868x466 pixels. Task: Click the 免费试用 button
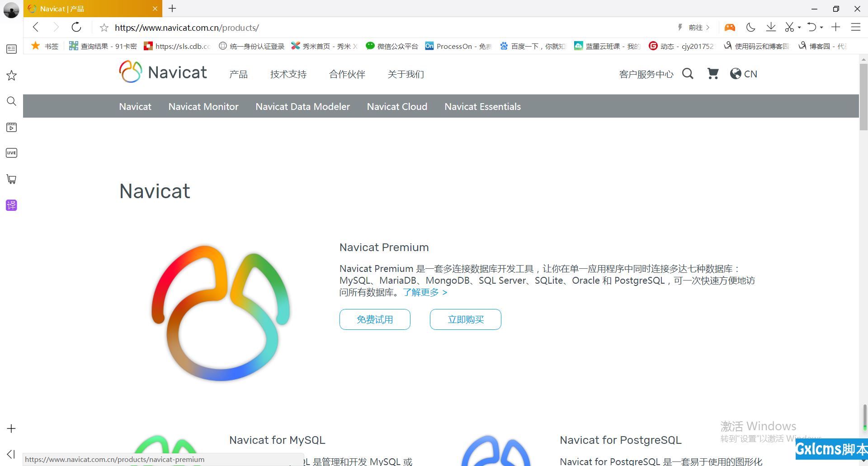pos(375,319)
